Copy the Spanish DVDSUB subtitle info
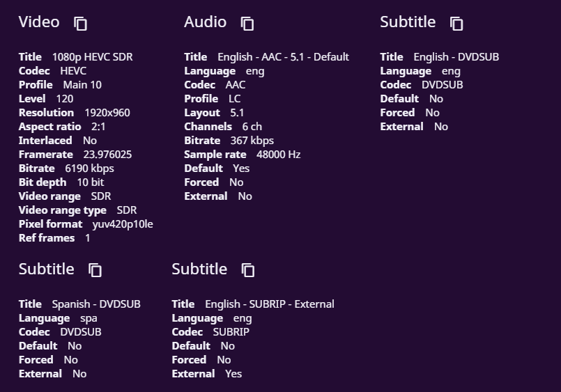561x392 pixels. (x=95, y=270)
